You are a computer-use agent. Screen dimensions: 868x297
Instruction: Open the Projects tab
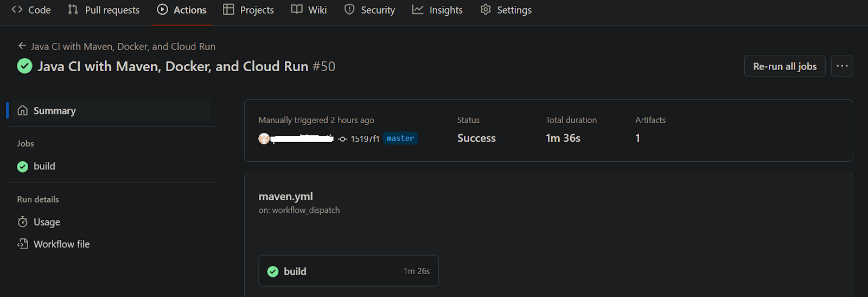[x=248, y=10]
